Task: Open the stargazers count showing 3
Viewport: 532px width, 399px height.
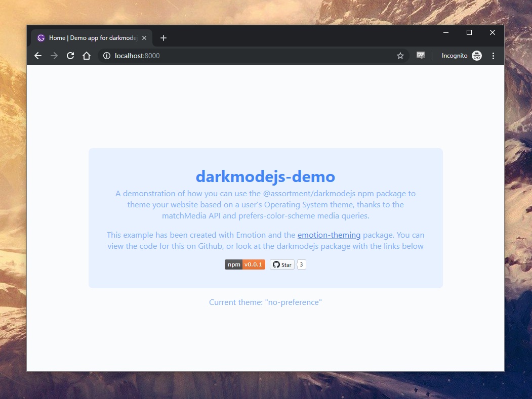Action: 301,264
